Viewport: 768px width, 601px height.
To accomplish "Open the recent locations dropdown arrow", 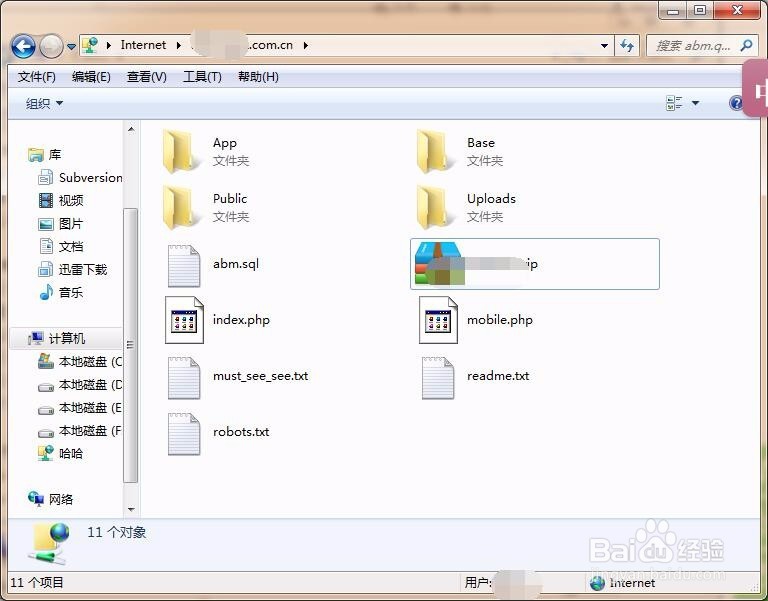I will [72, 47].
